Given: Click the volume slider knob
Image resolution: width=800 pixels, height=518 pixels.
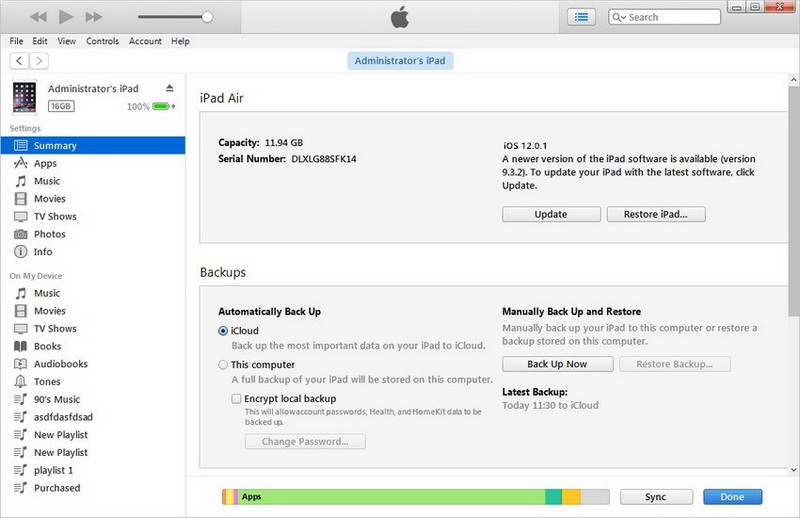Looking at the screenshot, I should (x=207, y=17).
